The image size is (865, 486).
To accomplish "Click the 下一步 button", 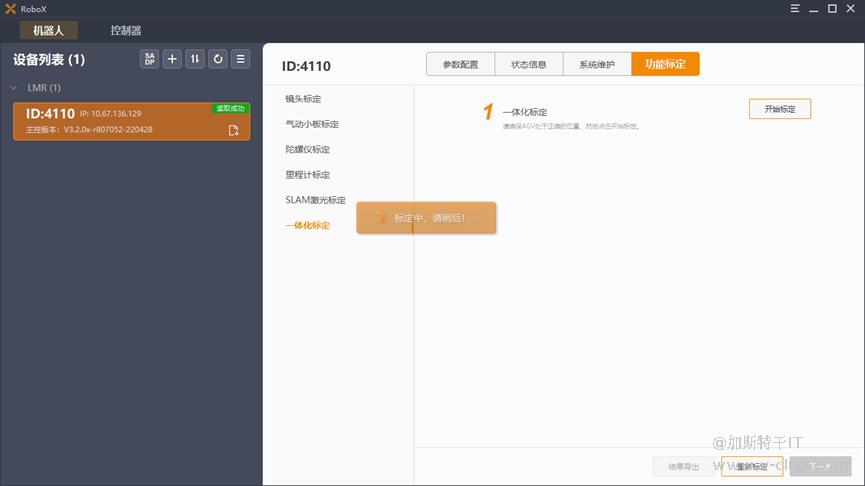I will click(x=820, y=467).
